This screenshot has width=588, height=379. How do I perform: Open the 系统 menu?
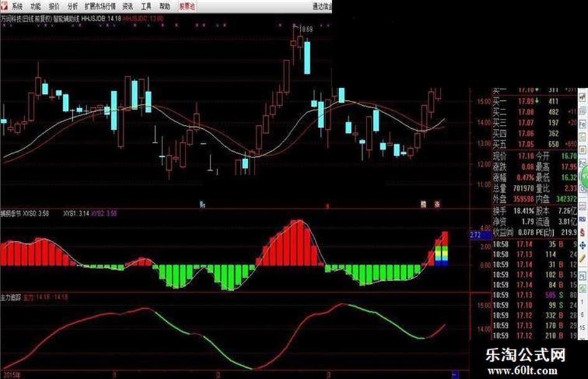tap(17, 6)
